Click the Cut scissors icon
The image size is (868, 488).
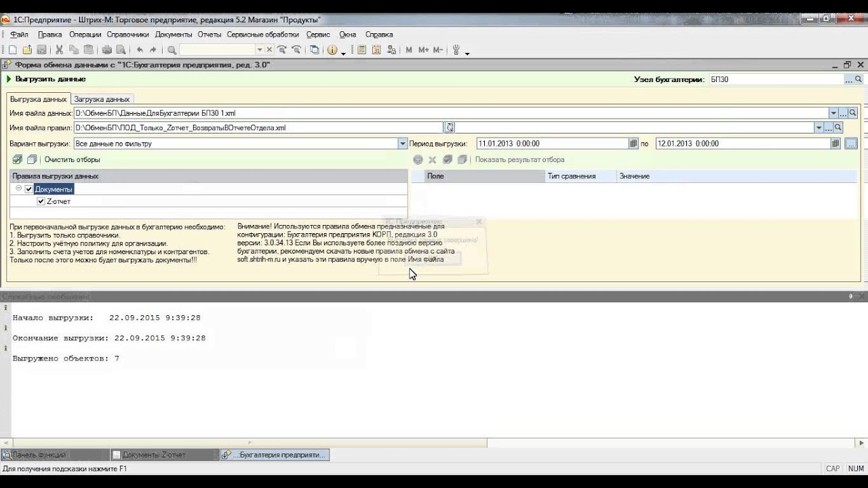click(x=60, y=49)
